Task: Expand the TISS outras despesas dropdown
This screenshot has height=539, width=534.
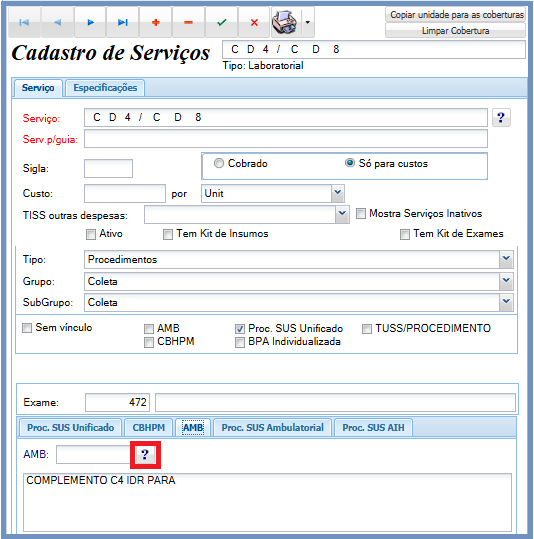Action: 342,214
